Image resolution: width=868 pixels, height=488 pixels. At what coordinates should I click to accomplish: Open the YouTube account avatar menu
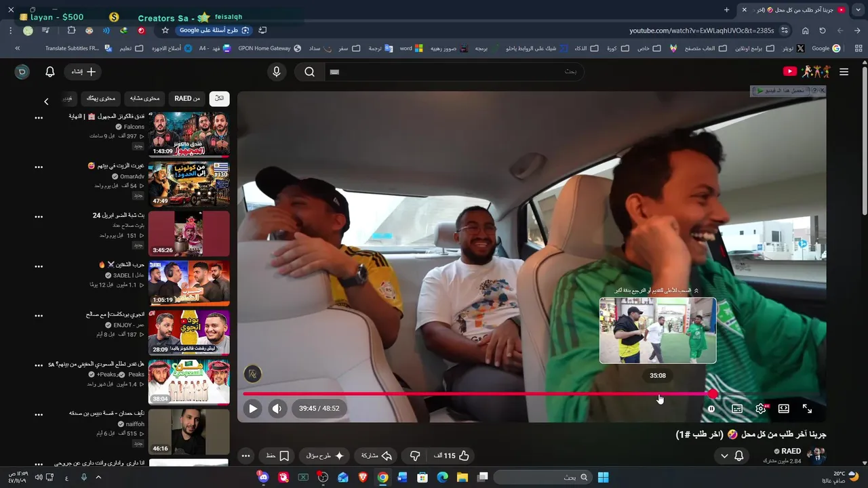point(22,72)
